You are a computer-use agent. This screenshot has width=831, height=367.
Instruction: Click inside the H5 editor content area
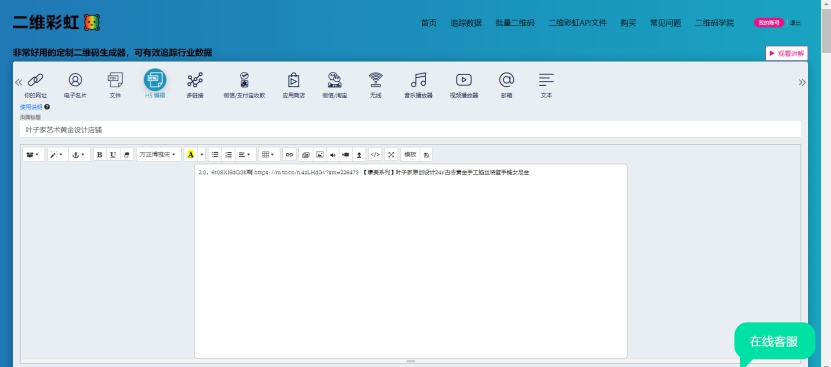[x=411, y=261]
